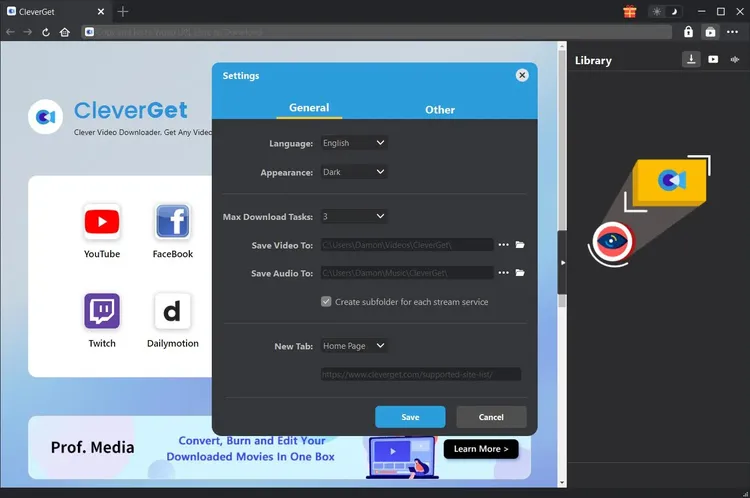Switch to the Other settings tab

pyautogui.click(x=440, y=109)
